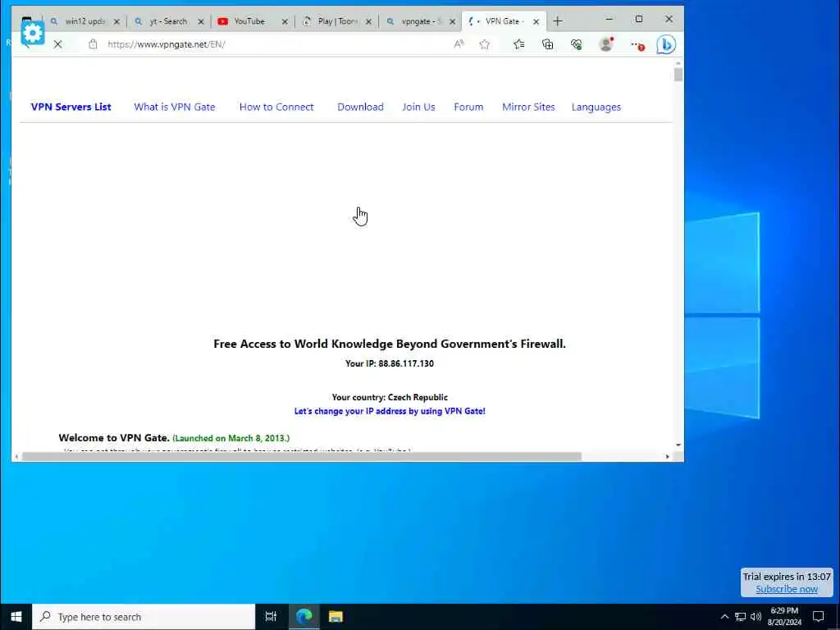
Task: Open Microsoft Edge taskbar icon
Action: [304, 617]
